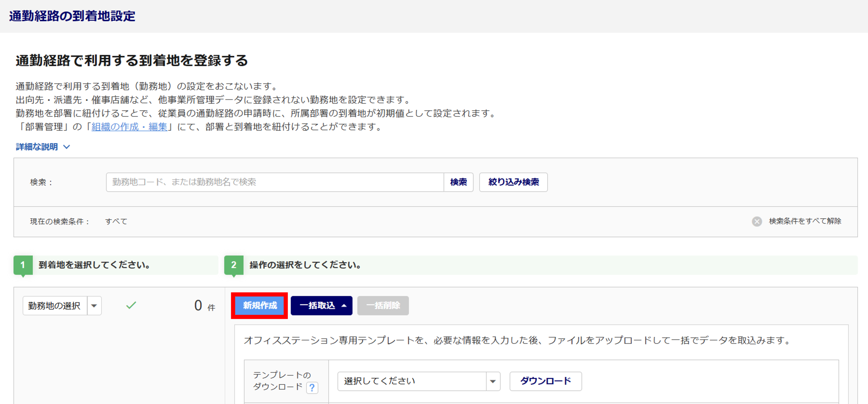The height and width of the screenshot is (404, 868).
Task: Click the help question mark icon
Action: click(x=312, y=387)
